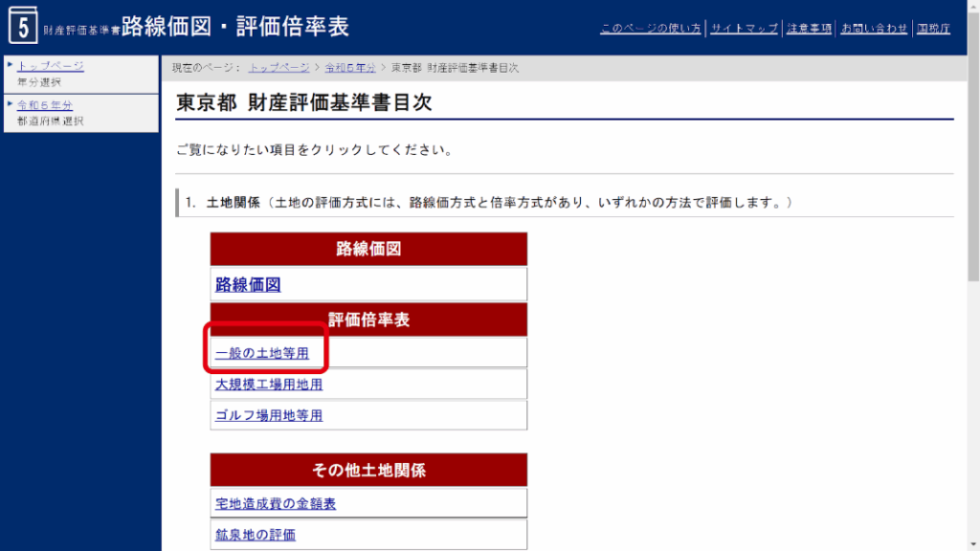
Task: Click the 令和年分 link in the breadcrumb
Action: point(349,68)
